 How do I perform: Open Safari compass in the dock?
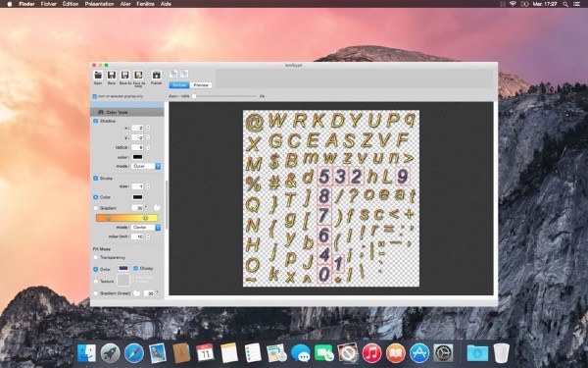tap(134, 353)
